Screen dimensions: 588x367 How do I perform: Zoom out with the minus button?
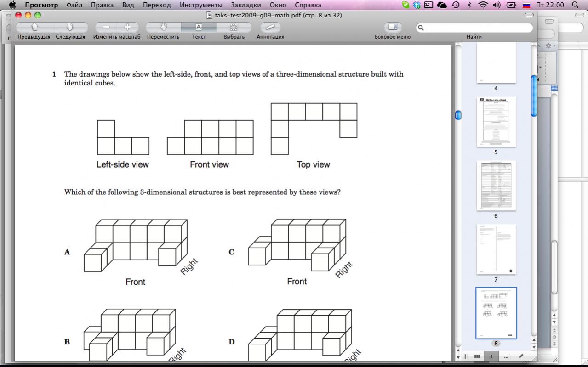(106, 27)
